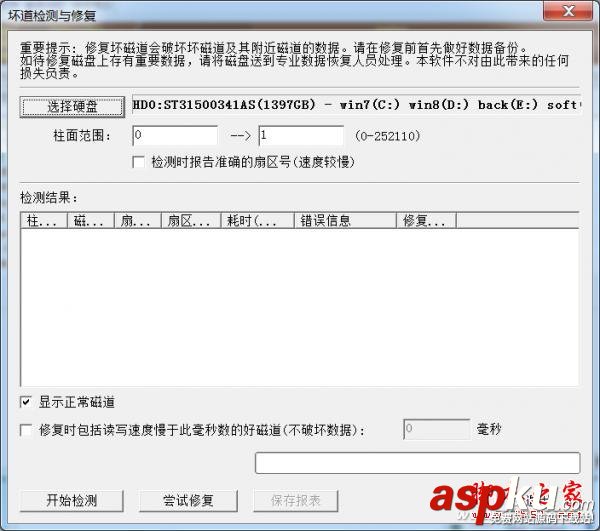Enable 修复时包括读写速度慢 checkbox
The height and width of the screenshot is (531, 600).
[x=26, y=430]
